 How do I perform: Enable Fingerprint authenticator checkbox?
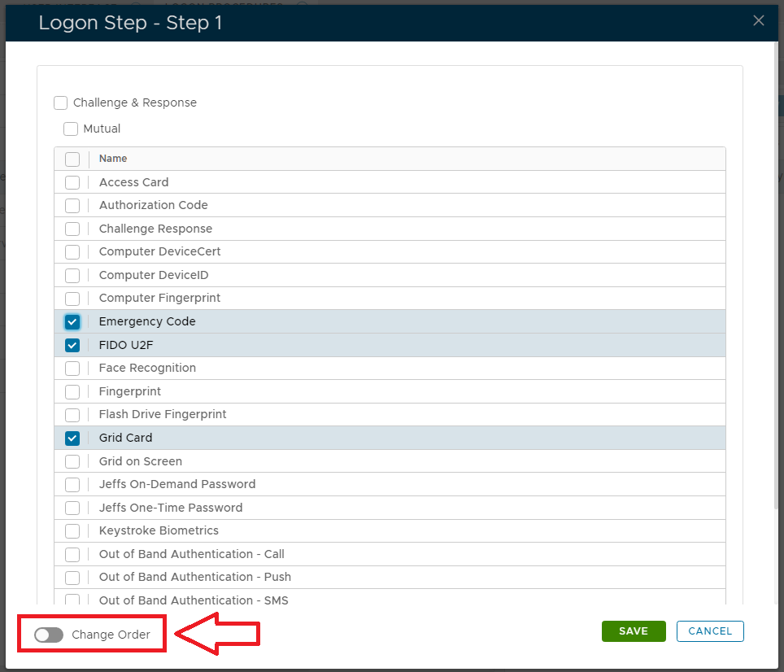[x=72, y=391]
